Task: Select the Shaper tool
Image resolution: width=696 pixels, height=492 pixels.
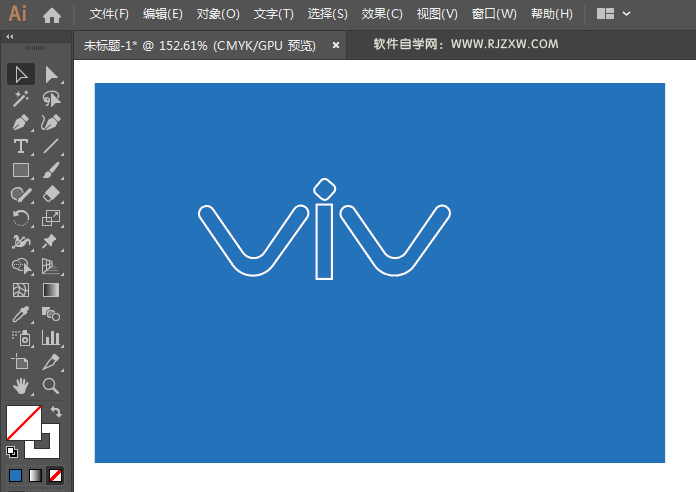Action: (21, 194)
